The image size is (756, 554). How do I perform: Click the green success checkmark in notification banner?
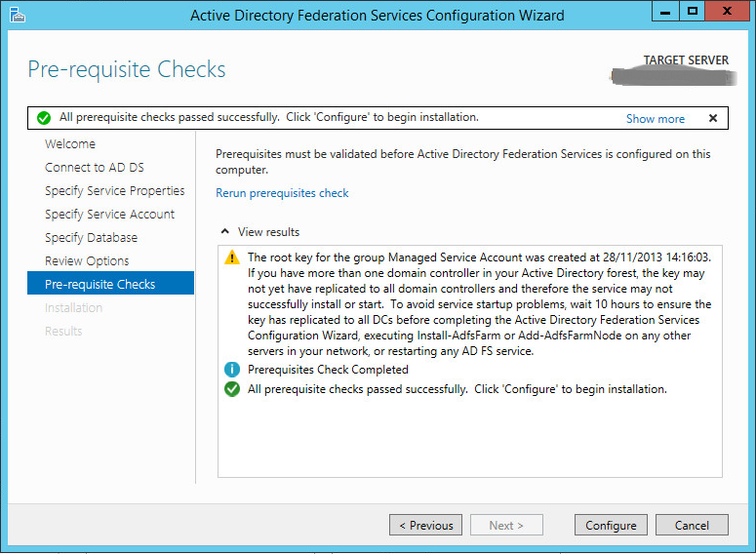click(x=44, y=118)
